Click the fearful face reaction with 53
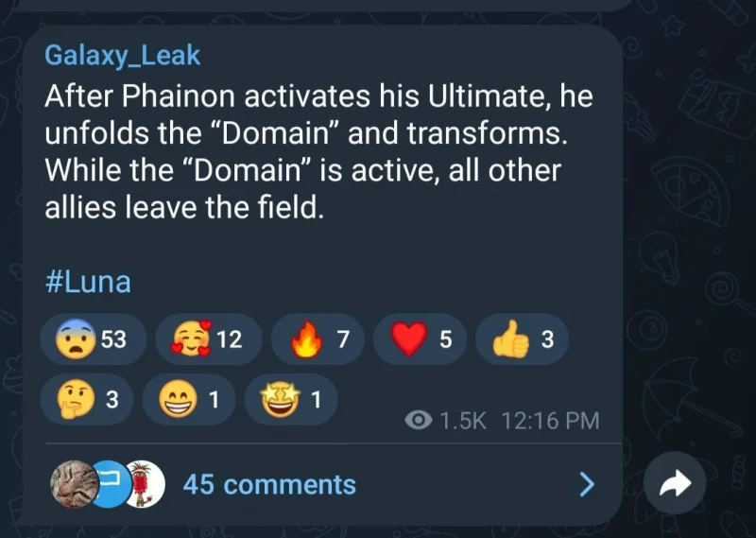The width and height of the screenshot is (756, 538). pos(92,340)
